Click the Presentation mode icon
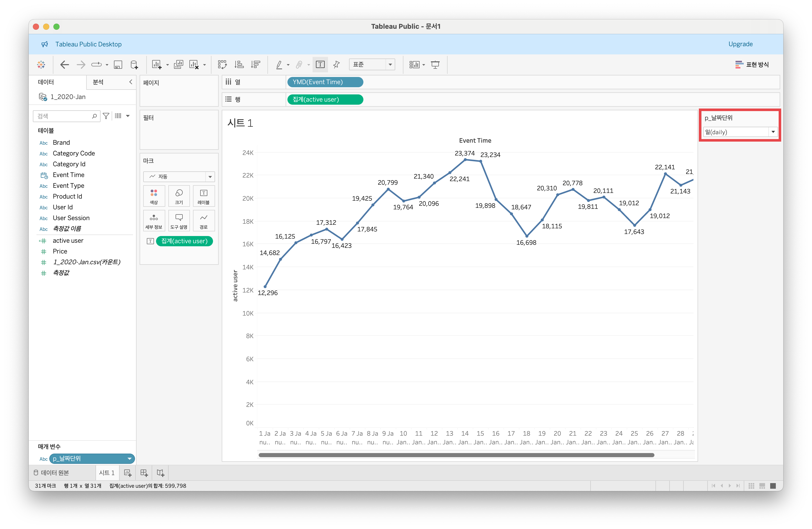 point(435,64)
